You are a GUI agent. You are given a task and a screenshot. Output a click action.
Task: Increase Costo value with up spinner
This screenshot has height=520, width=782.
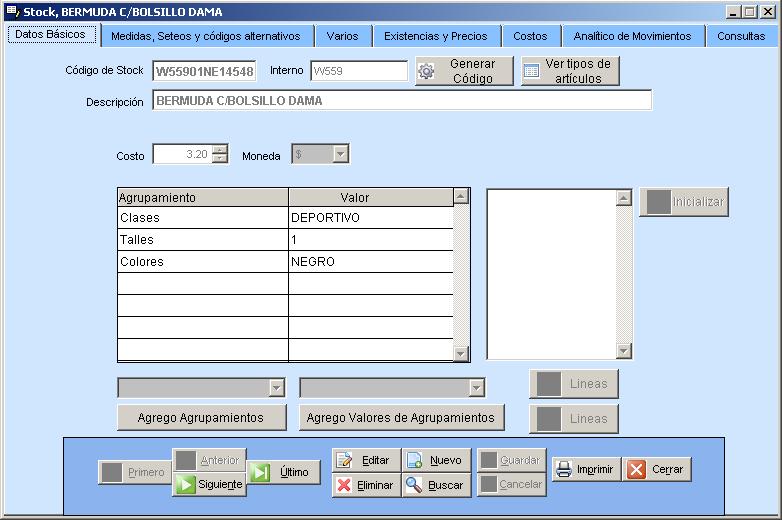220,149
